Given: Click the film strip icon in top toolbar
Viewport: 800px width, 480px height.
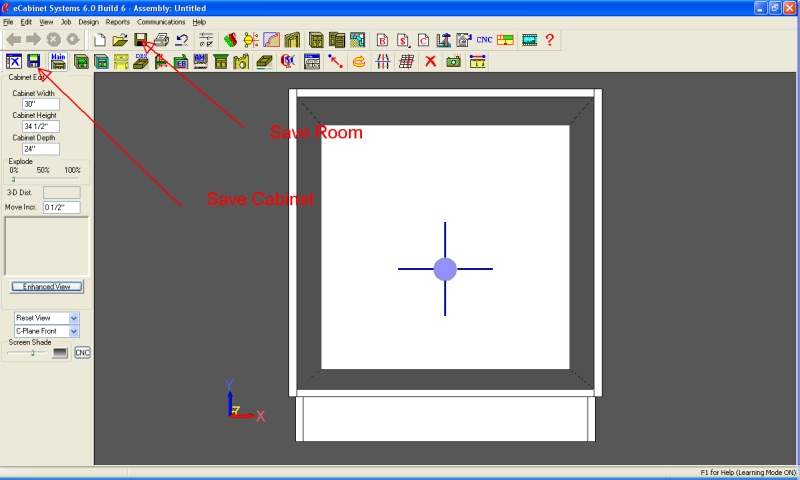Looking at the screenshot, I should click(x=529, y=40).
